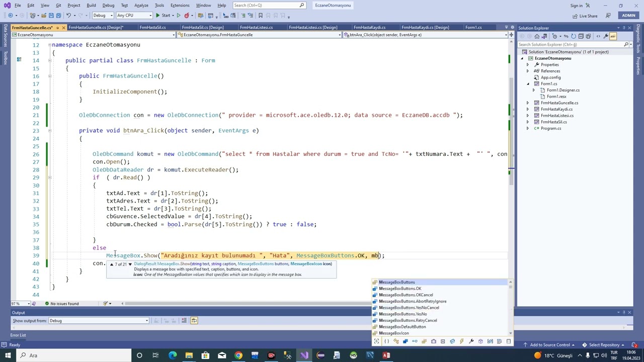Click Add to Source Control
Viewport: 644px width, 362px height.
tap(549, 345)
